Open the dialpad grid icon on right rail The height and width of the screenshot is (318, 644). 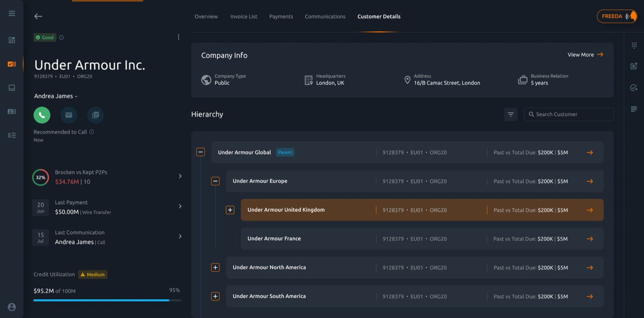click(x=634, y=45)
